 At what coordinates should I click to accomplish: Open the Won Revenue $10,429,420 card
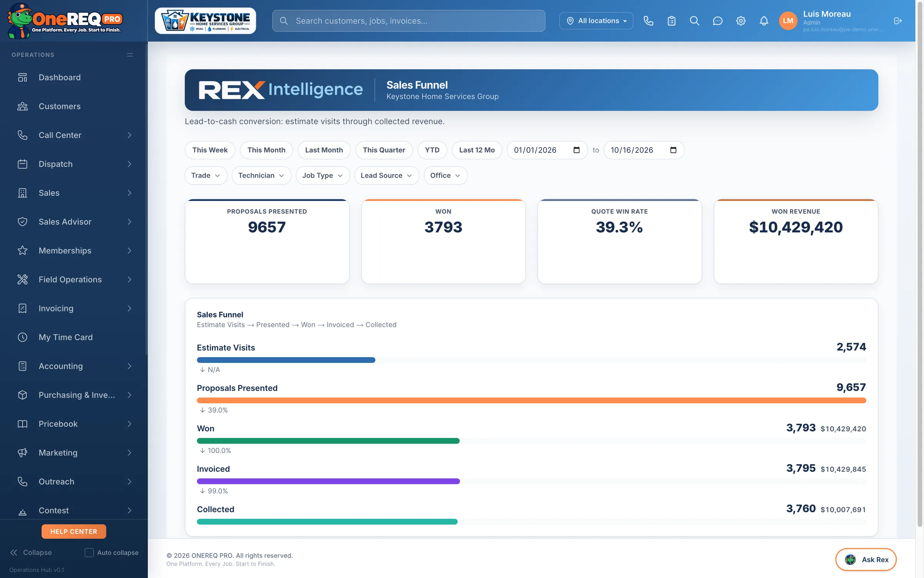click(x=796, y=242)
